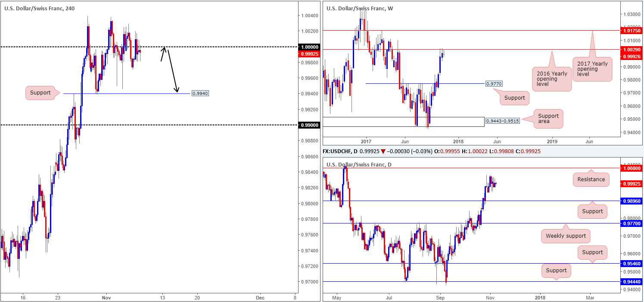Screen dimensions: 644x302
Task: Click the 0.97000 value on 240 price axis
Action: coord(309,282)
